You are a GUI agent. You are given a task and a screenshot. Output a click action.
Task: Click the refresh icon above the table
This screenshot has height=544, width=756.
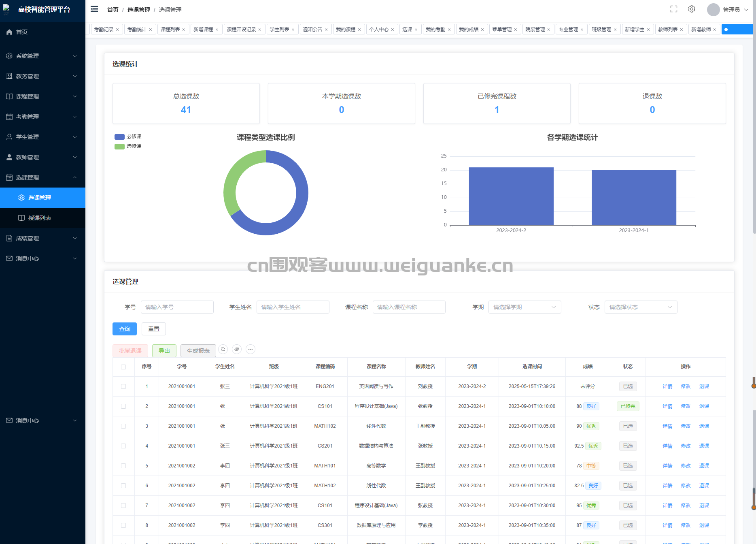223,349
